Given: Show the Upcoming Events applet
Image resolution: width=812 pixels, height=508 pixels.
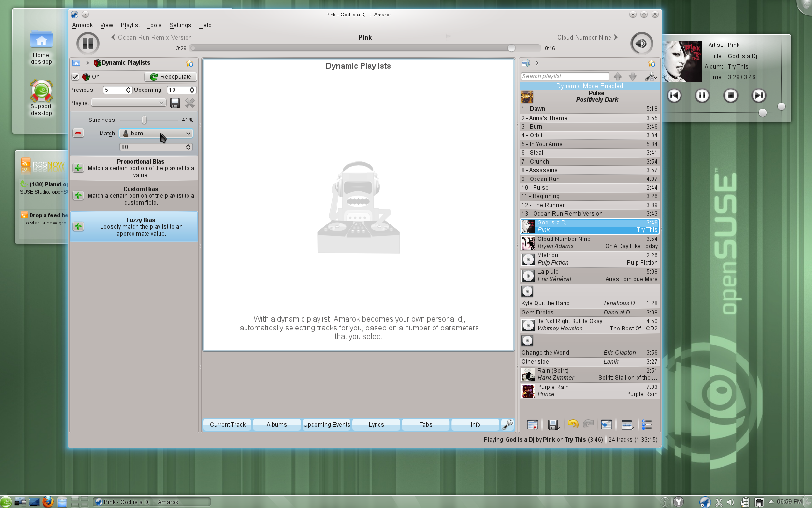Looking at the screenshot, I should pos(327,425).
